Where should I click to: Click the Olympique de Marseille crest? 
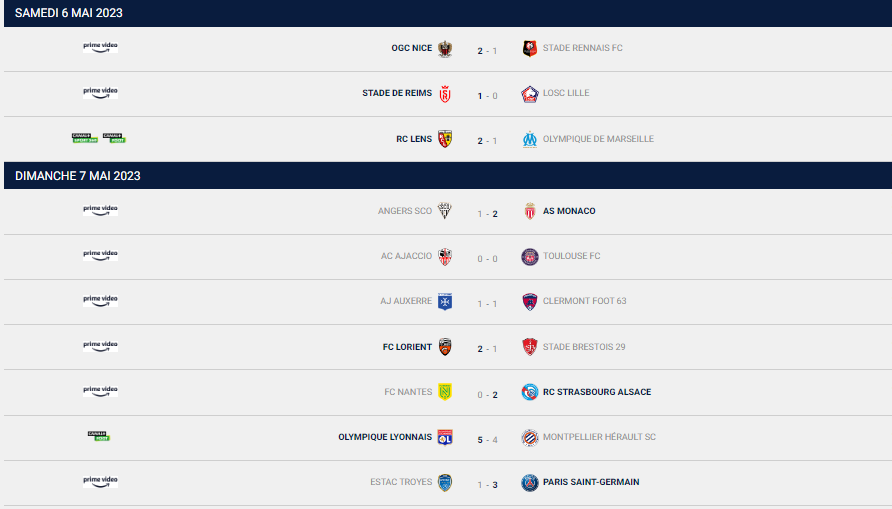coord(530,139)
